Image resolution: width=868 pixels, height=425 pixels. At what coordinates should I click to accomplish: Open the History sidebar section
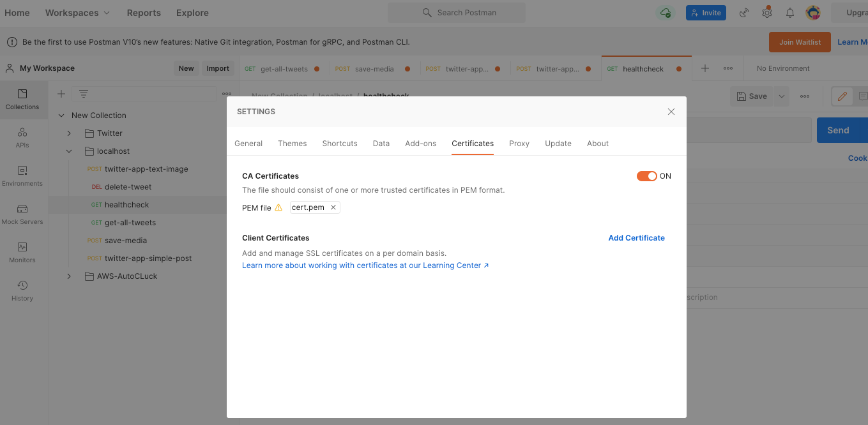click(22, 291)
